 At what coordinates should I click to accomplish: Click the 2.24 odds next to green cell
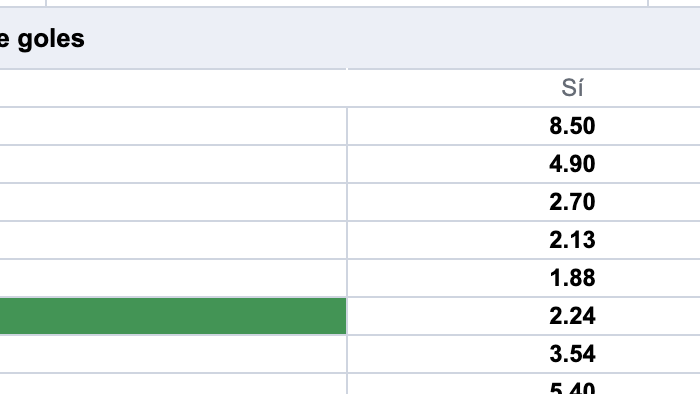[x=572, y=316]
